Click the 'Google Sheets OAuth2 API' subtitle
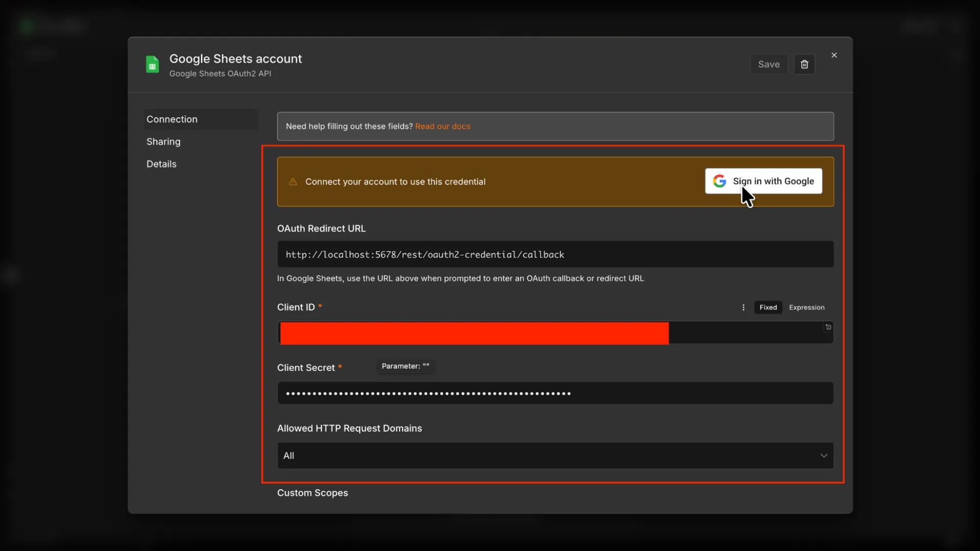Image resolution: width=980 pixels, height=551 pixels. coord(220,73)
